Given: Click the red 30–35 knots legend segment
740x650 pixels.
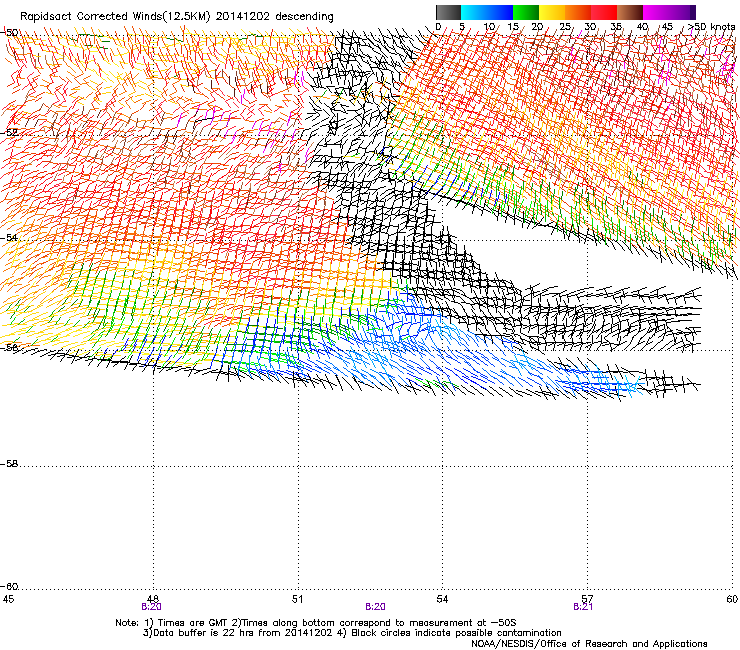Looking at the screenshot, I should pos(604,12).
